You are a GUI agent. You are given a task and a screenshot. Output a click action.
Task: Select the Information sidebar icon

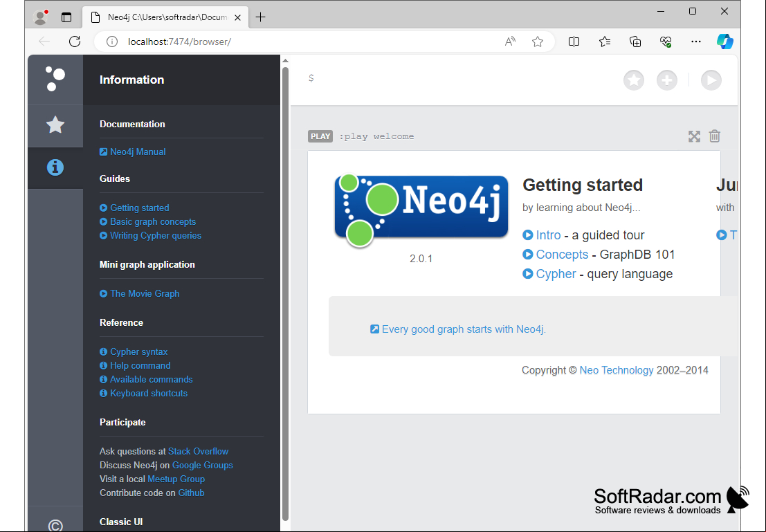(55, 167)
